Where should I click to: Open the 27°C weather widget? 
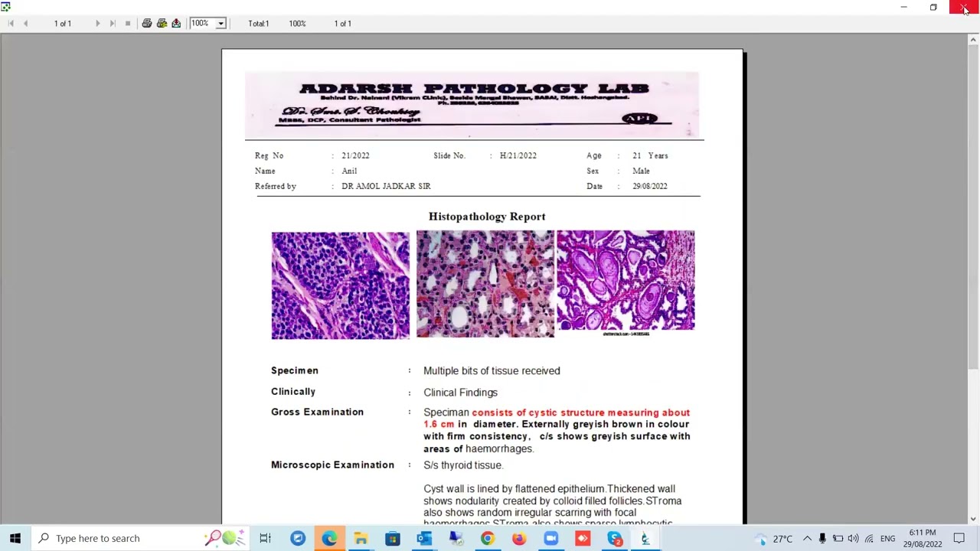tap(773, 539)
